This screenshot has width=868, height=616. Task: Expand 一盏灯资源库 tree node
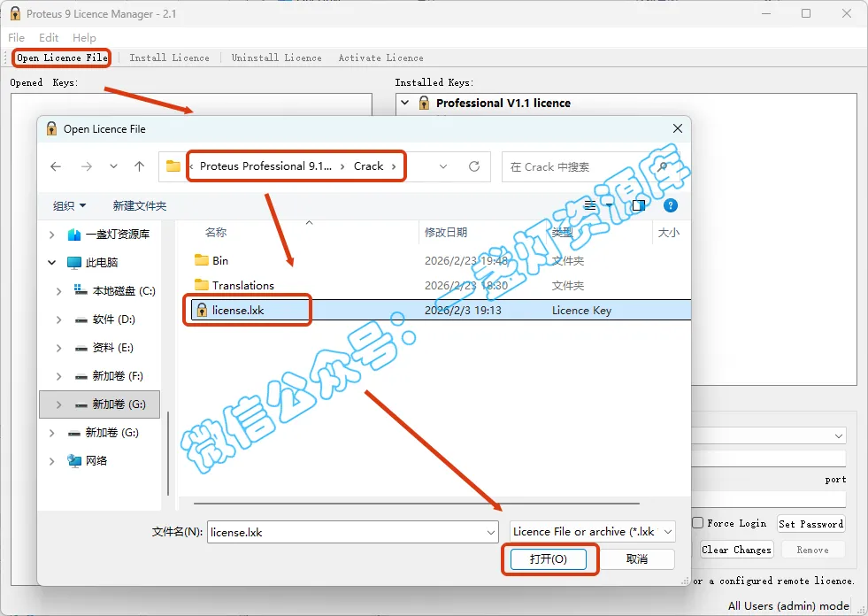coord(51,235)
